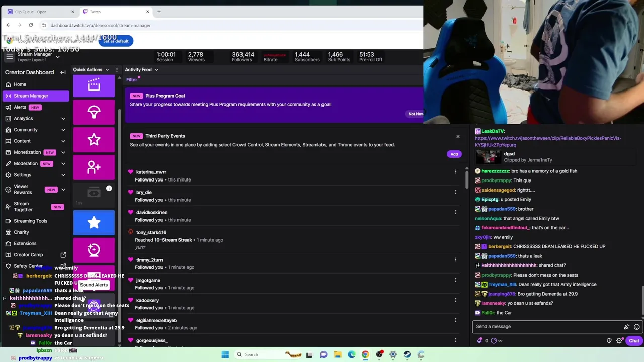Click the browser address bar URL
Viewport: 644px width, 362px height.
101,25
